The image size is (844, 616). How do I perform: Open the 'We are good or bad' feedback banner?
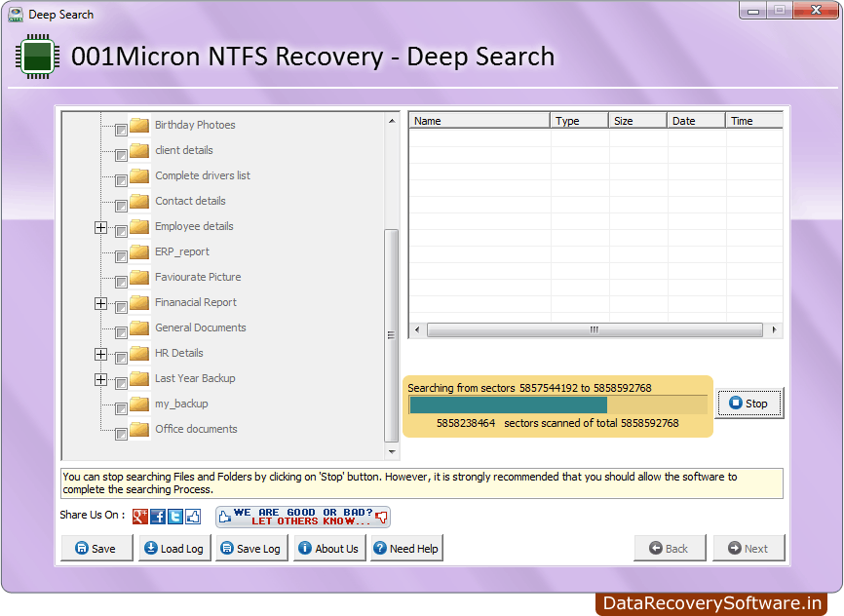(303, 517)
